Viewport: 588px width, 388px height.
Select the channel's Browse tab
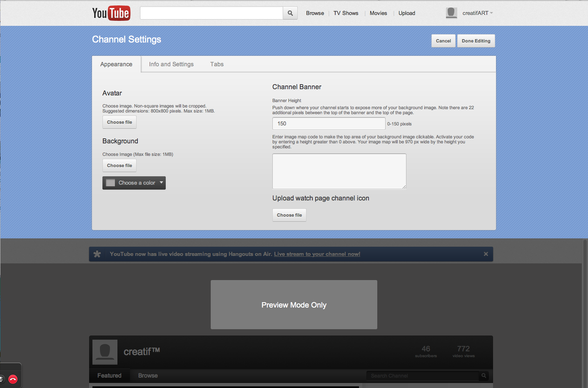148,375
